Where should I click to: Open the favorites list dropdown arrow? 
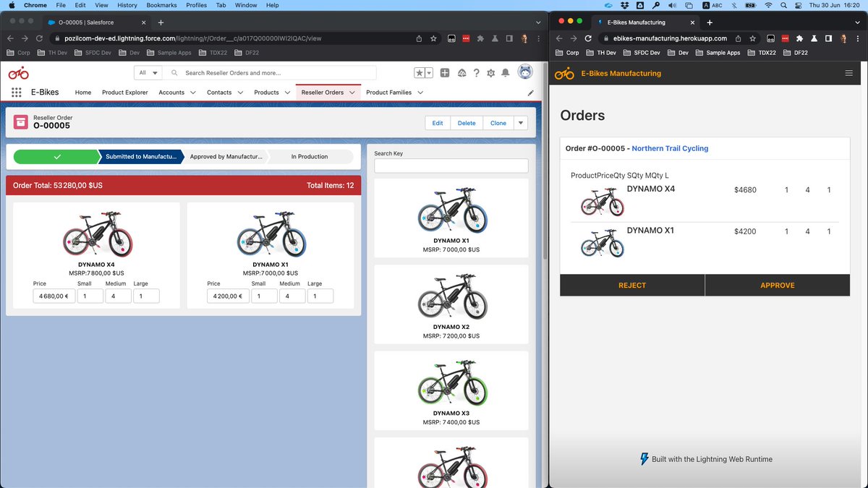click(429, 73)
